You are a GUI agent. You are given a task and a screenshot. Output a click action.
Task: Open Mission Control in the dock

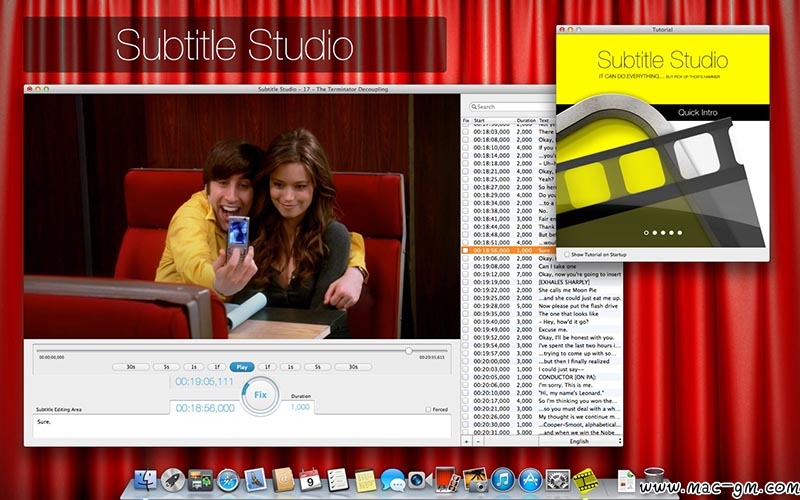pos(200,480)
